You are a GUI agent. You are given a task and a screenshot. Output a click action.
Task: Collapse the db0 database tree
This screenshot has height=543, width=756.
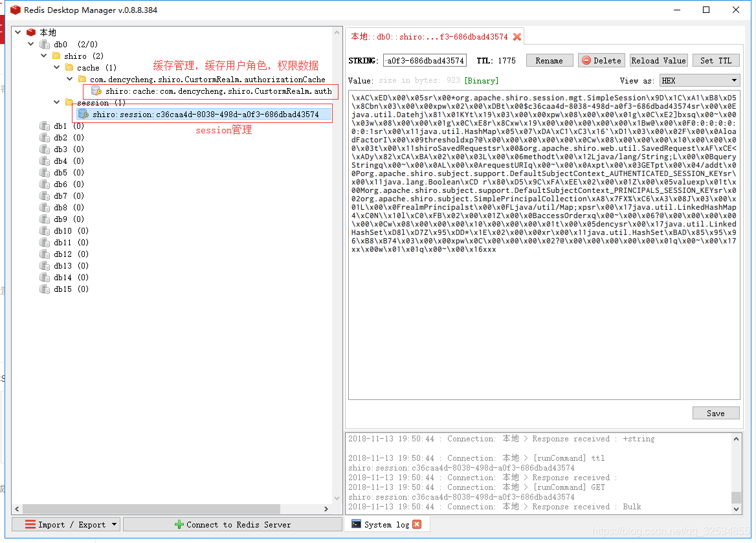click(30, 43)
